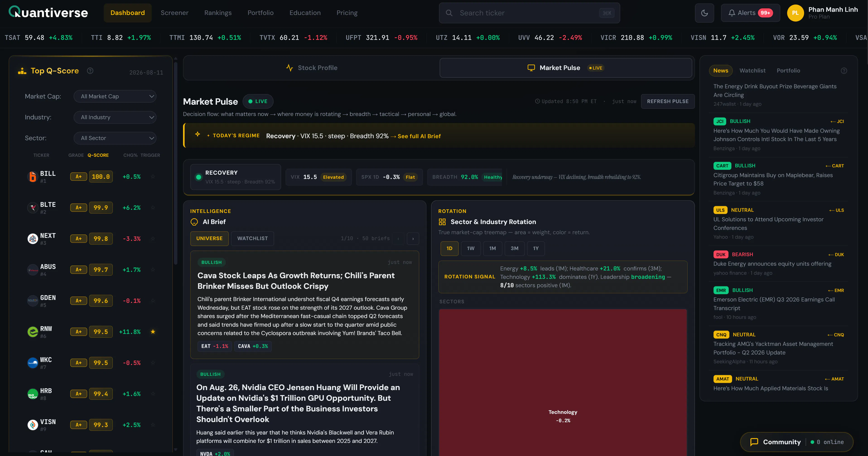Click the ABUS company logo
868x456 pixels.
pyautogui.click(x=33, y=270)
